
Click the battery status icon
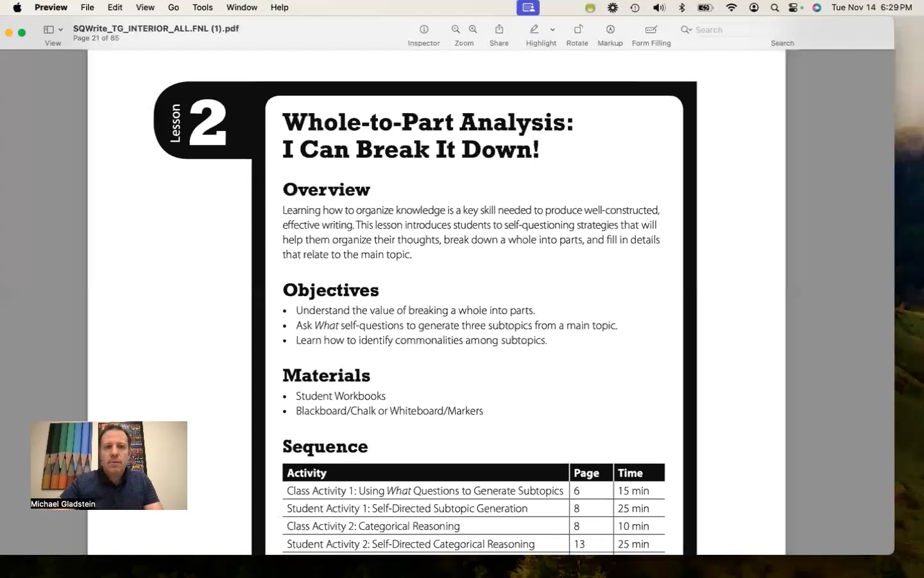coord(704,8)
